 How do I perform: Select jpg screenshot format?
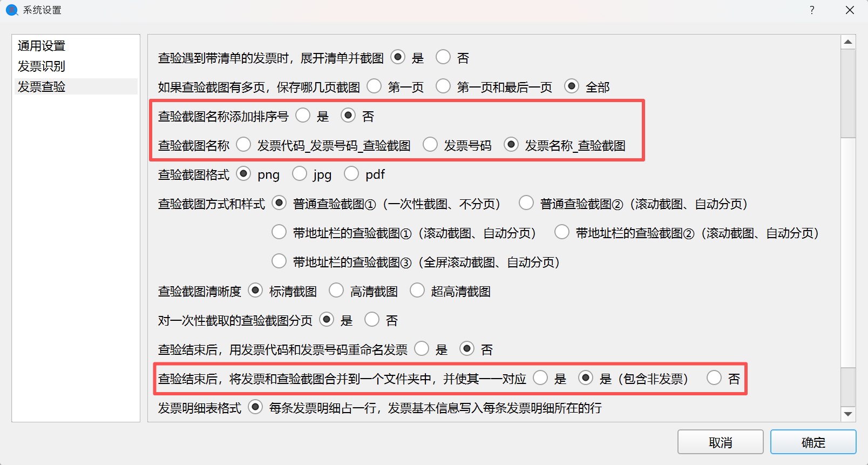[x=300, y=174]
